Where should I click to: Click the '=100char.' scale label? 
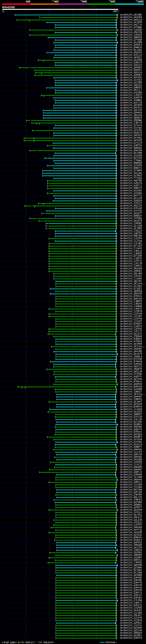(x=111, y=642)
